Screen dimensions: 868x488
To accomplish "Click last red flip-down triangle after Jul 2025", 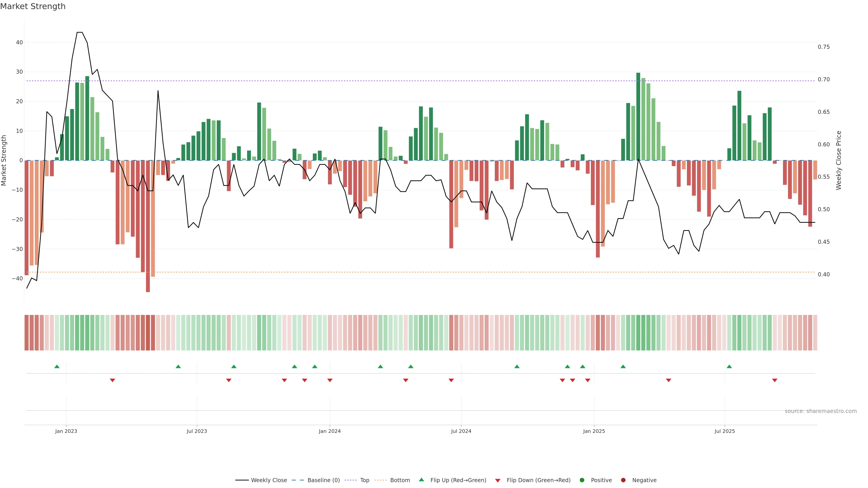I will 775,380.
